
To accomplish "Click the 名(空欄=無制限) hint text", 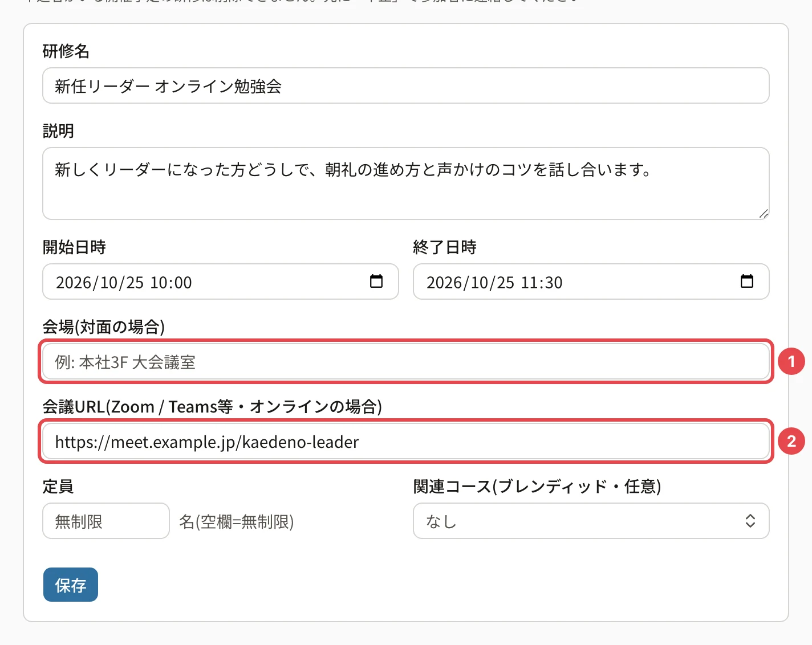I will coord(237,521).
